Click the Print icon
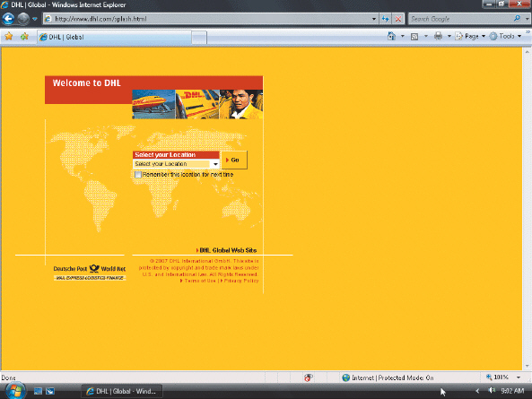 [x=438, y=36]
